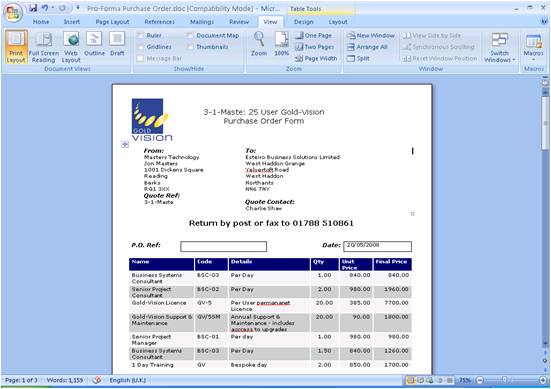Image resolution: width=551 pixels, height=389 pixels.
Task: Click the Office button logo
Action: tap(13, 12)
